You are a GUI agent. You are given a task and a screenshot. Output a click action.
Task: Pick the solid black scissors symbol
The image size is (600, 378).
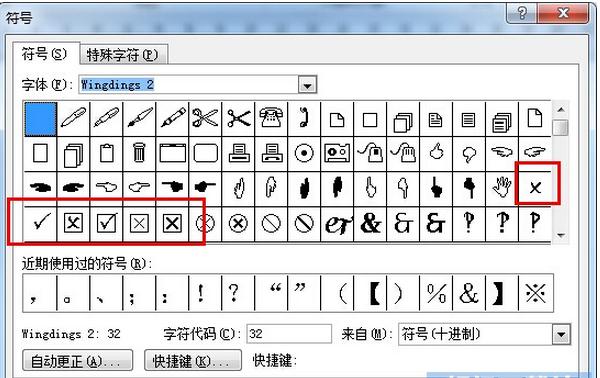(x=238, y=119)
